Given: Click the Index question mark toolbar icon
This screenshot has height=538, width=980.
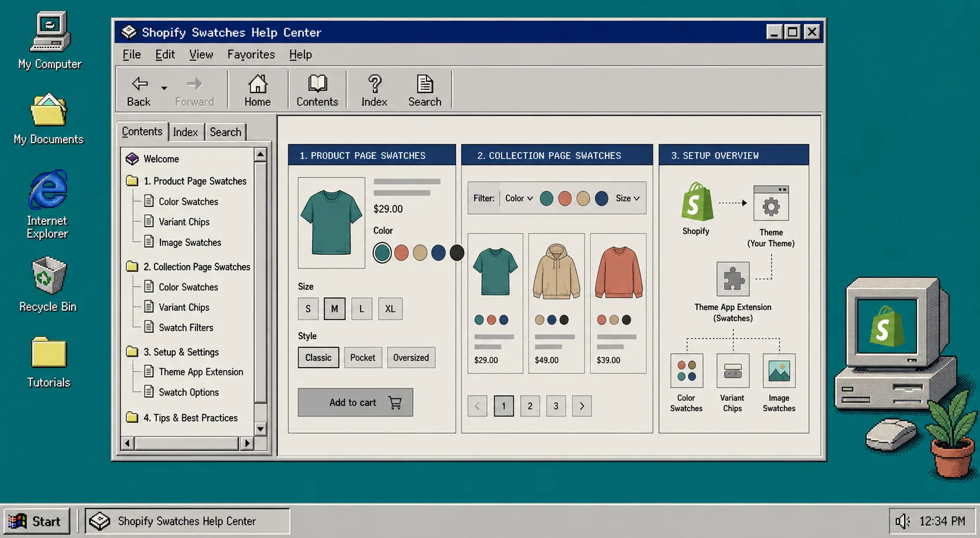Looking at the screenshot, I should pyautogui.click(x=375, y=84).
